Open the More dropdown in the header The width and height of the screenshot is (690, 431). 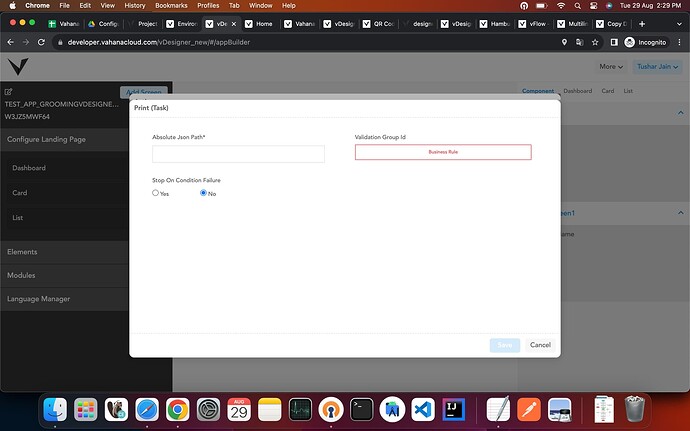[611, 66]
